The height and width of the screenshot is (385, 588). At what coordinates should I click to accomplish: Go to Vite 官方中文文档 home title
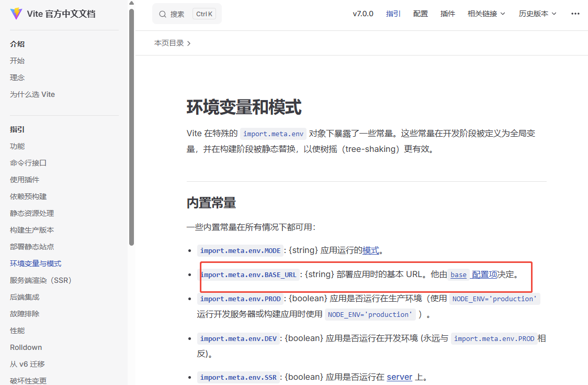pos(61,14)
